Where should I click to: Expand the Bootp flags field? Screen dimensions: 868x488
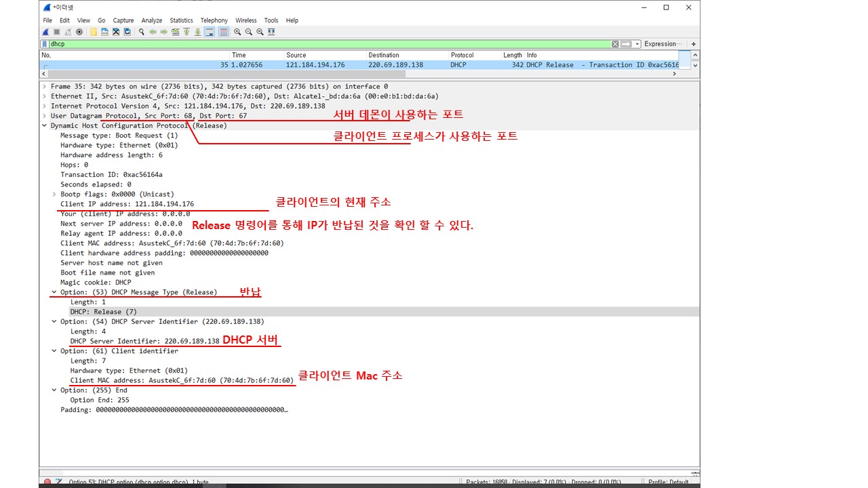pyautogui.click(x=54, y=194)
